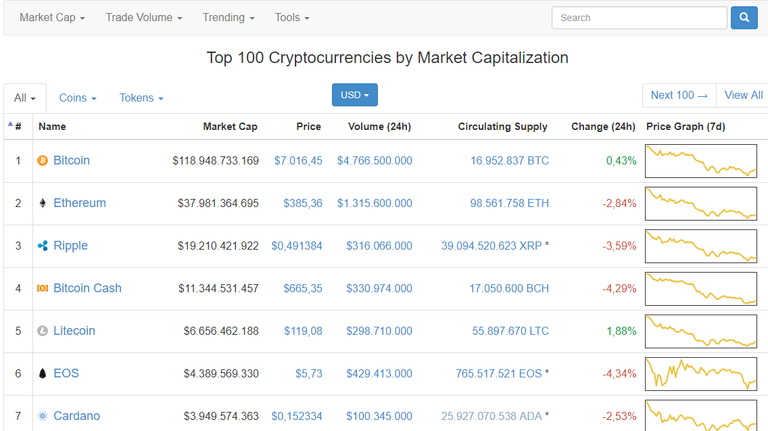The image size is (768, 431).
Task: Open the Trade Volume dropdown menu
Action: coord(144,18)
